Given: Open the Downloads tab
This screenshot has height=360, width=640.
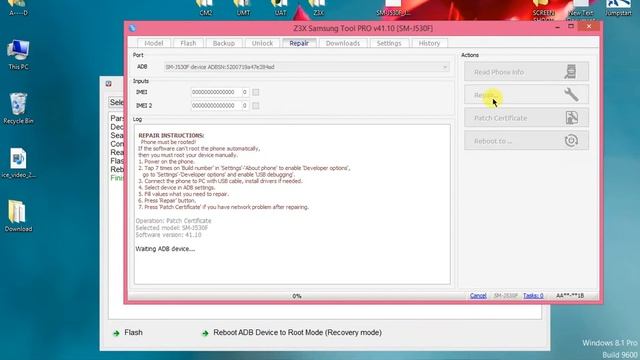Looking at the screenshot, I should coord(343,43).
